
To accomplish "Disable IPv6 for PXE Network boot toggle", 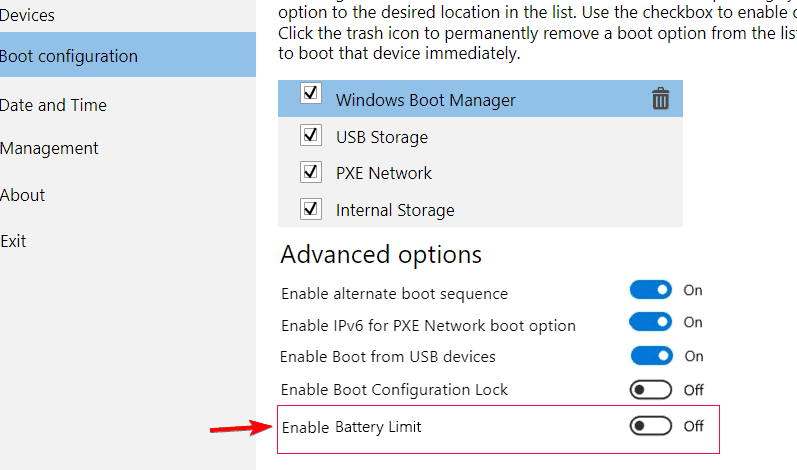I will [x=651, y=322].
